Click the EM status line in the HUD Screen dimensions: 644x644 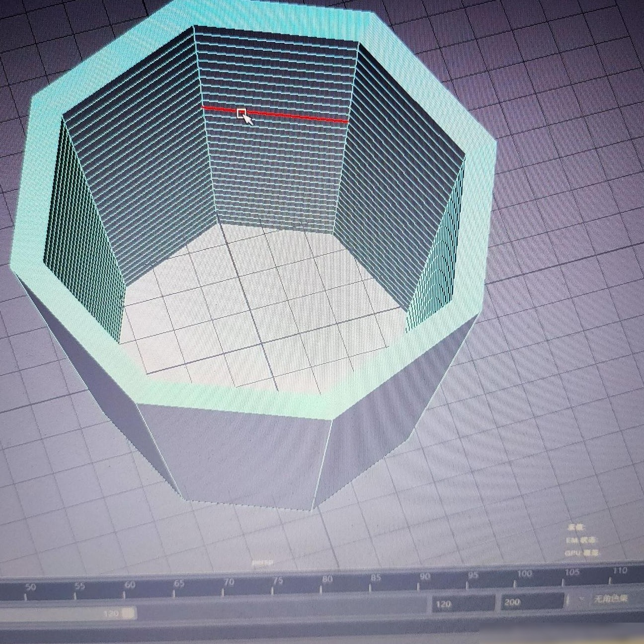click(581, 540)
